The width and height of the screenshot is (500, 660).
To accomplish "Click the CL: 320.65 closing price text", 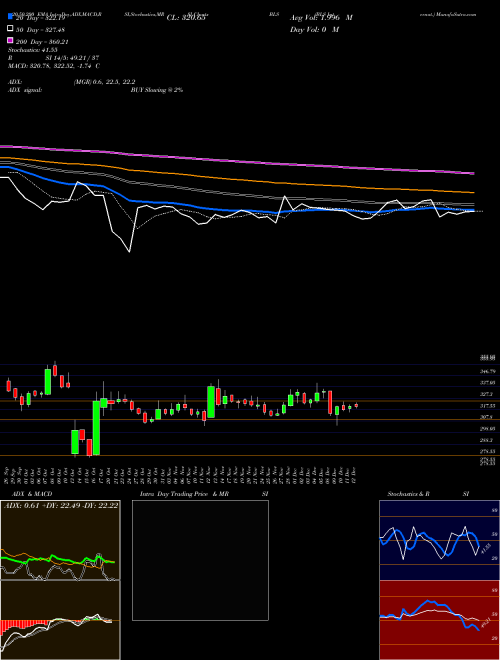I will (x=186, y=18).
